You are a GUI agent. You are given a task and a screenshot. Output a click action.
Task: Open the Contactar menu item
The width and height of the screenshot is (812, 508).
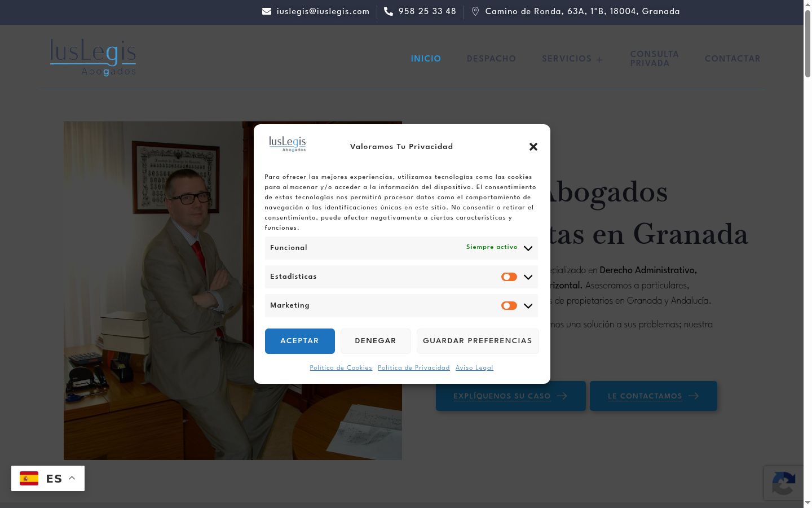coord(732,59)
